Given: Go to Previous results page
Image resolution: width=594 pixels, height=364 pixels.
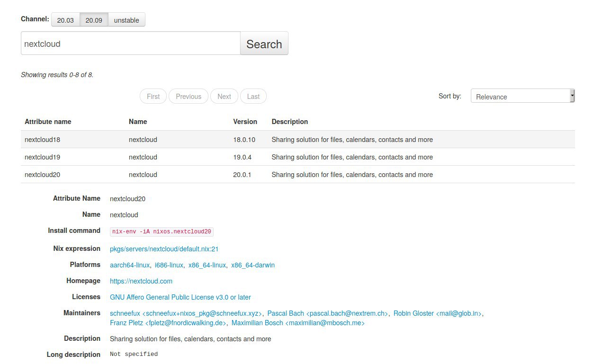Looking at the screenshot, I should click(189, 96).
